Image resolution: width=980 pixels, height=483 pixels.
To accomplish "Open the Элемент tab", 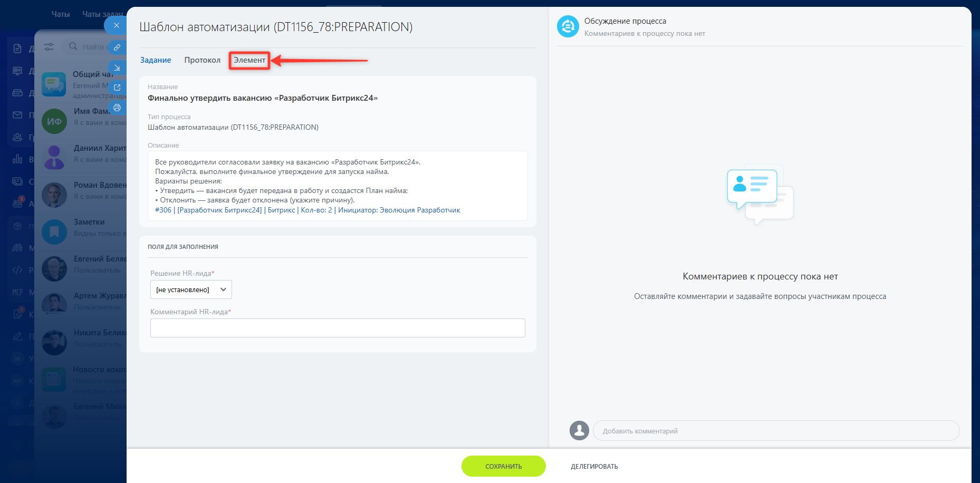I will coord(249,60).
